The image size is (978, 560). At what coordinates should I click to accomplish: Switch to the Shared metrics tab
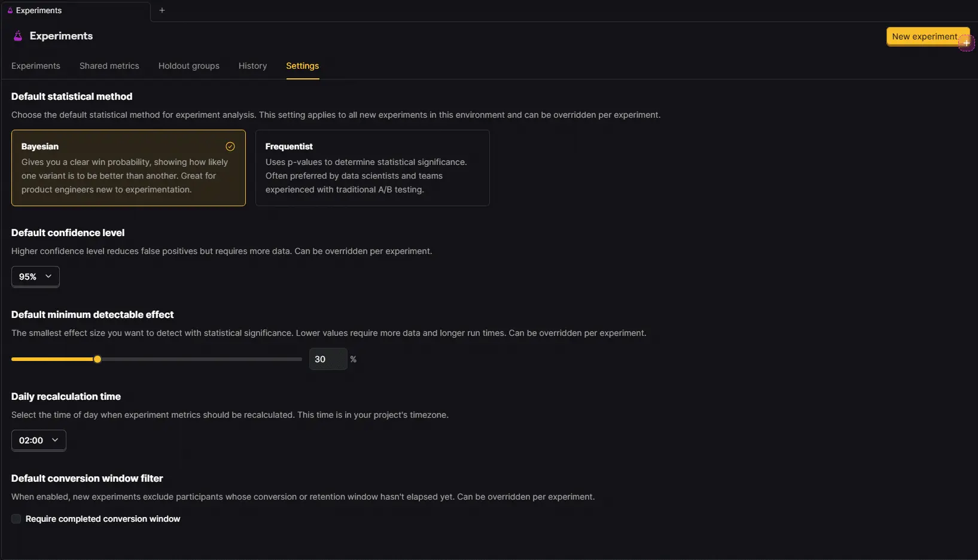(109, 66)
